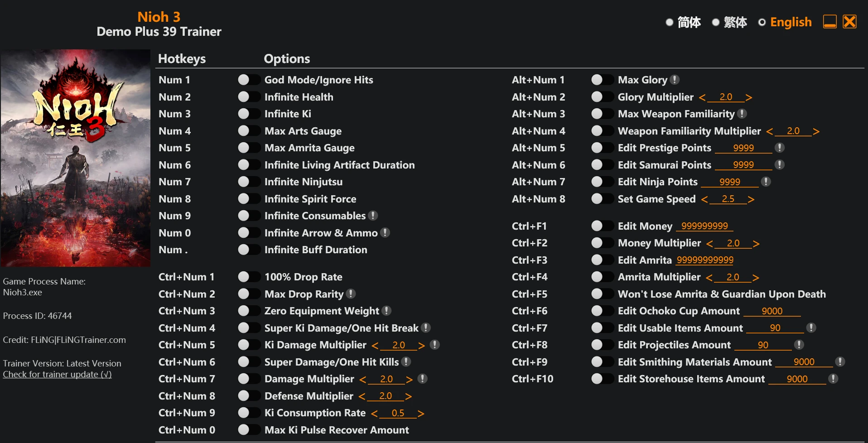Click the Edit Money value field
The height and width of the screenshot is (443, 868).
point(704,226)
